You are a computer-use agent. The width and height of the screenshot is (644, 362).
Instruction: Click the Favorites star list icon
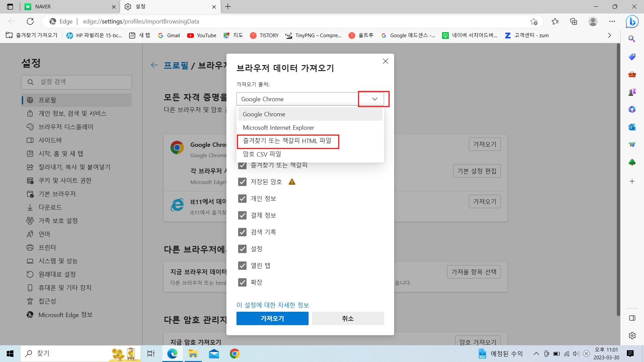[555, 21]
